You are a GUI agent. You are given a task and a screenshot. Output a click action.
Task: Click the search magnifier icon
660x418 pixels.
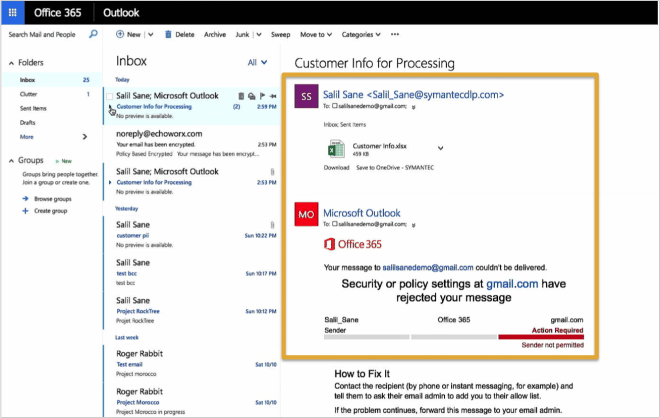93,34
